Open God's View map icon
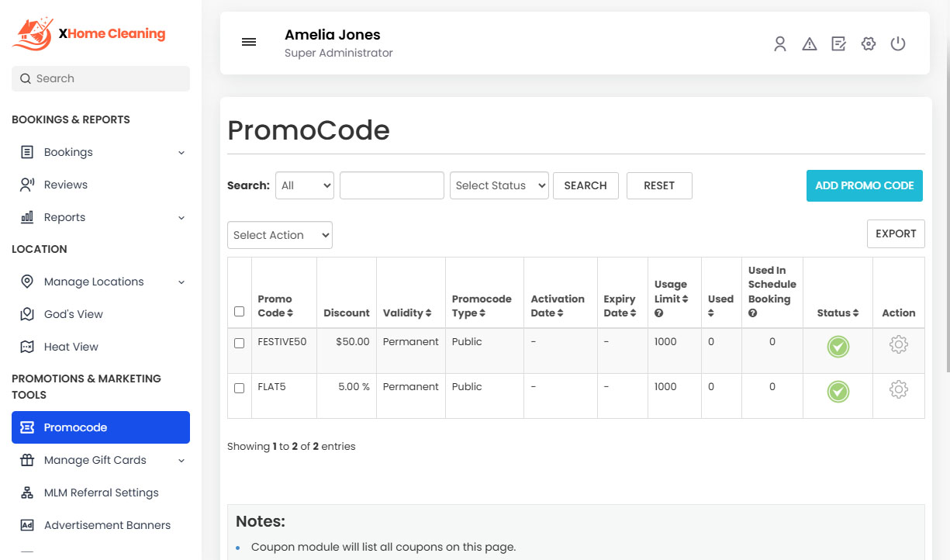 click(x=26, y=314)
